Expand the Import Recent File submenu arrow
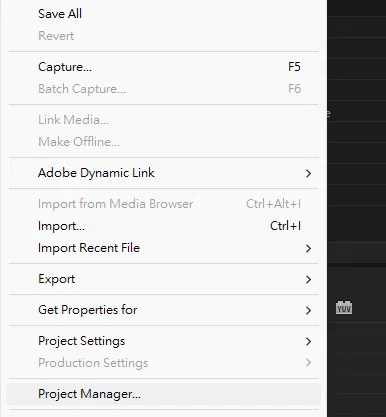This screenshot has height=417, width=386. tap(308, 248)
